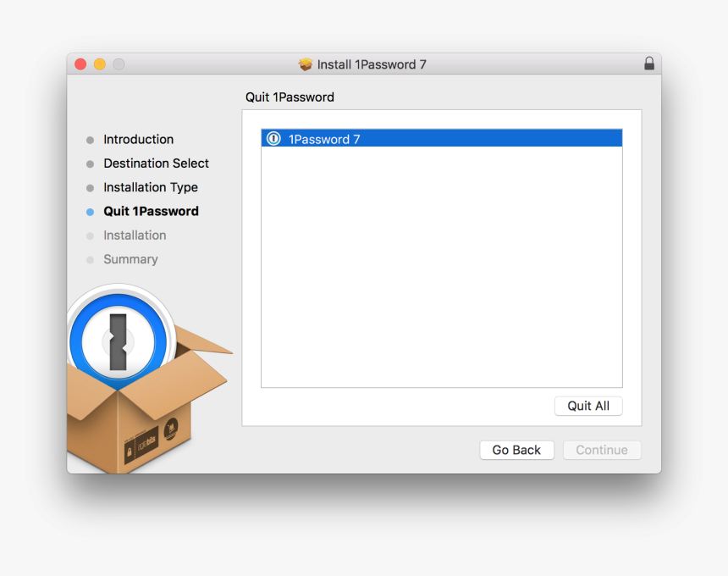Click the grayed-out Continue button

(x=602, y=450)
